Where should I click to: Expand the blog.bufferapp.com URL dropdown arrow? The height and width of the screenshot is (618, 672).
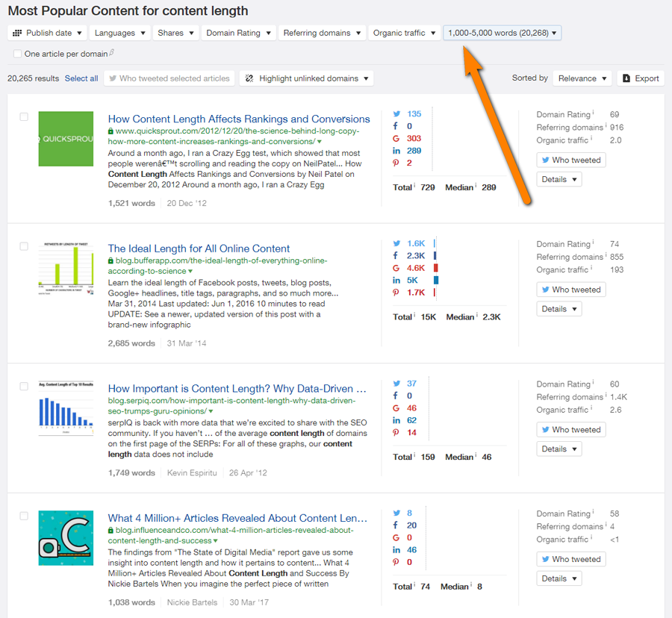click(x=190, y=272)
